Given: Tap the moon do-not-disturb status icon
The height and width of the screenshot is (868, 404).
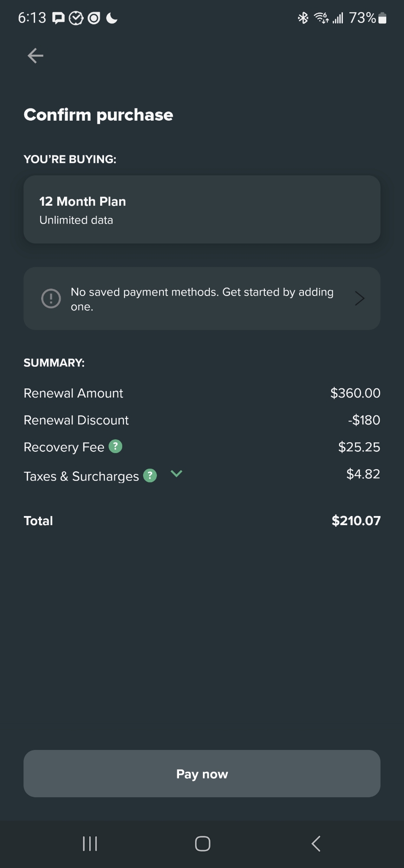Looking at the screenshot, I should tap(112, 18).
